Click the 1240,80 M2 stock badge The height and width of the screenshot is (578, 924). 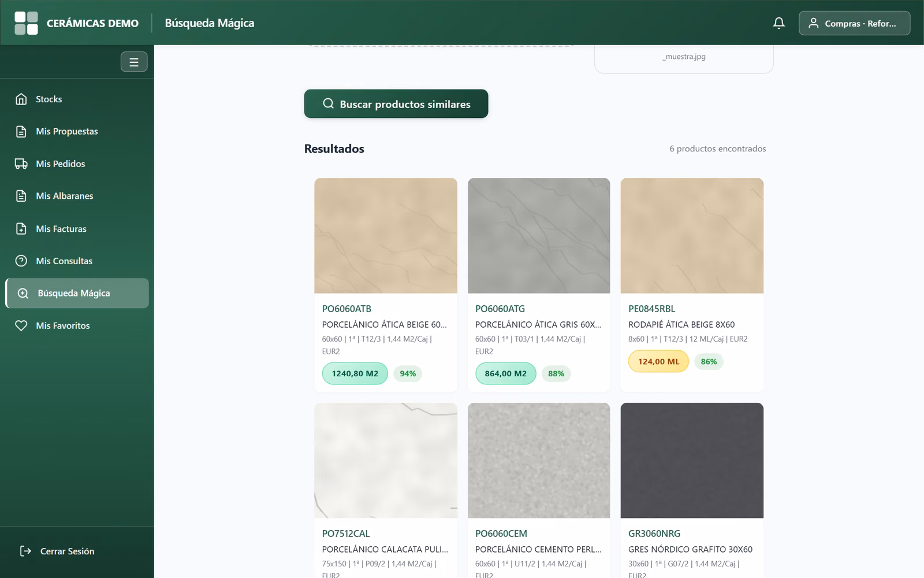tap(355, 373)
